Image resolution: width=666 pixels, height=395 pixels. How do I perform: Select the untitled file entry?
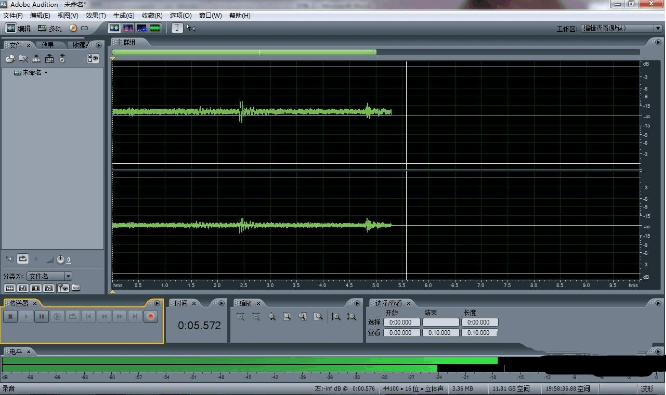point(31,73)
